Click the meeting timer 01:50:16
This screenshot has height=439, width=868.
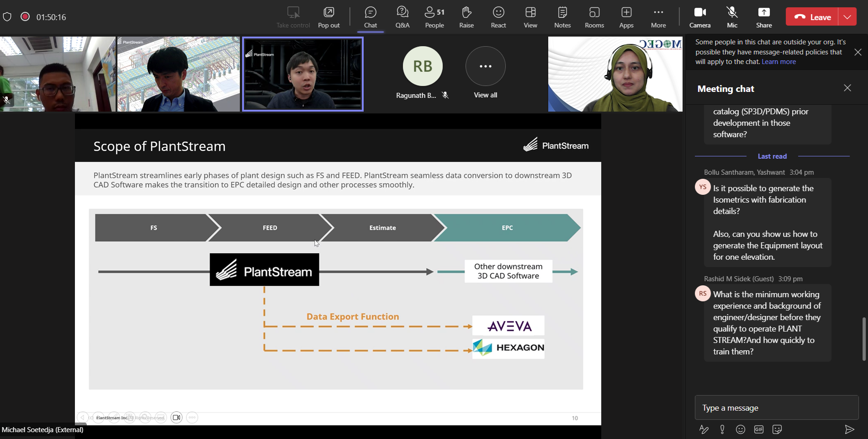click(51, 17)
